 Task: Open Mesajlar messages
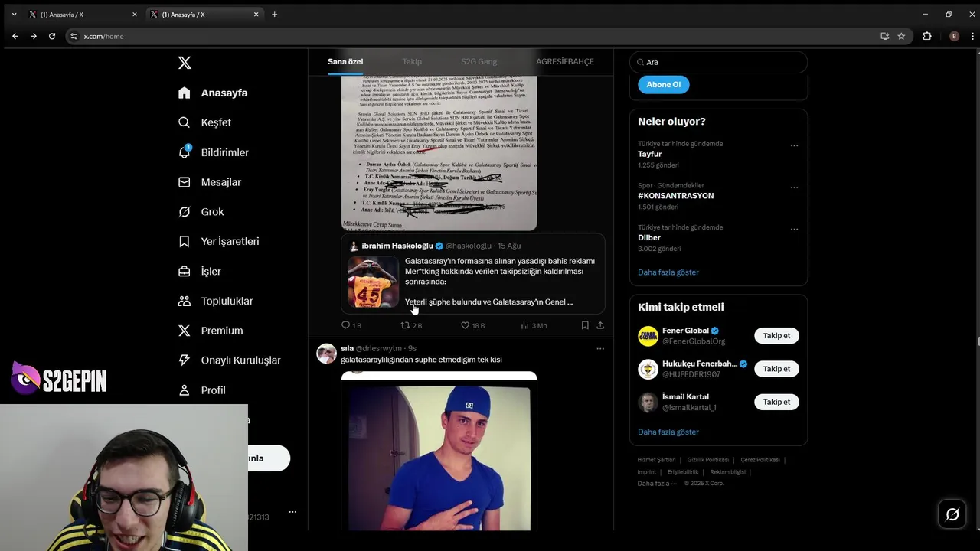click(x=210, y=182)
